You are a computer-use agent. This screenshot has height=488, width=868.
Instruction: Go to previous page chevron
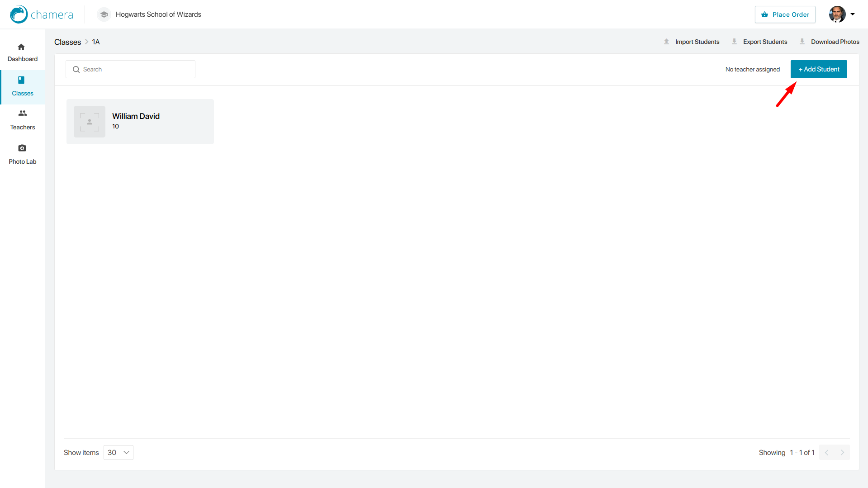(x=827, y=452)
